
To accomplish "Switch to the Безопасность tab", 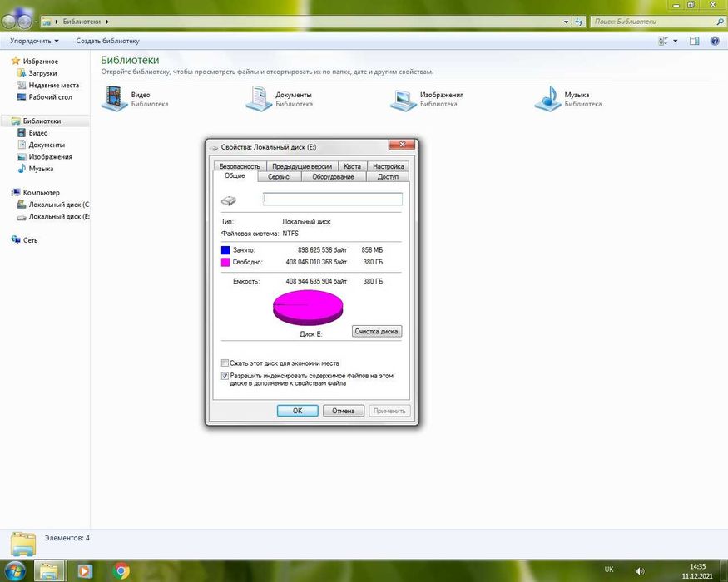I will click(240, 166).
